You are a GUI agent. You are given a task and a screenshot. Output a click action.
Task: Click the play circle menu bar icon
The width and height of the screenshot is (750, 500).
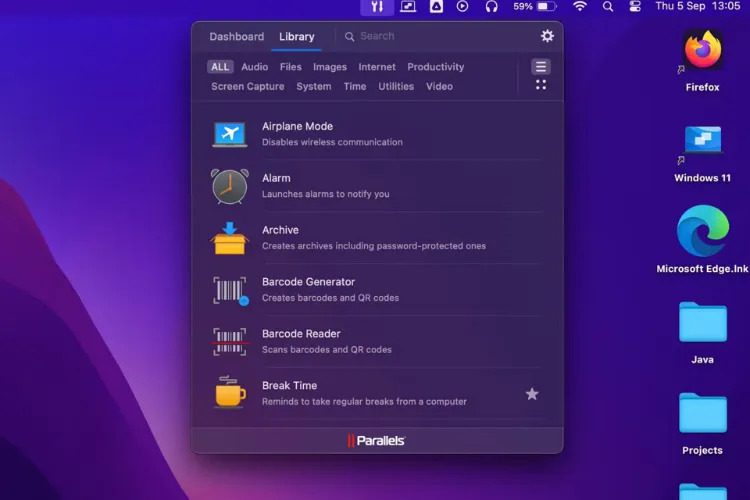coord(463,7)
